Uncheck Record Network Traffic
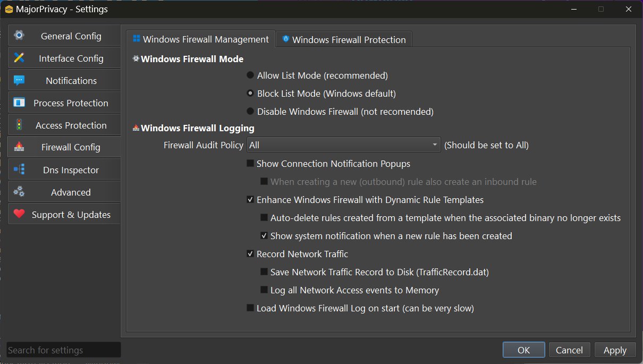Viewport: 643px width, 364px height. (298, 254)
